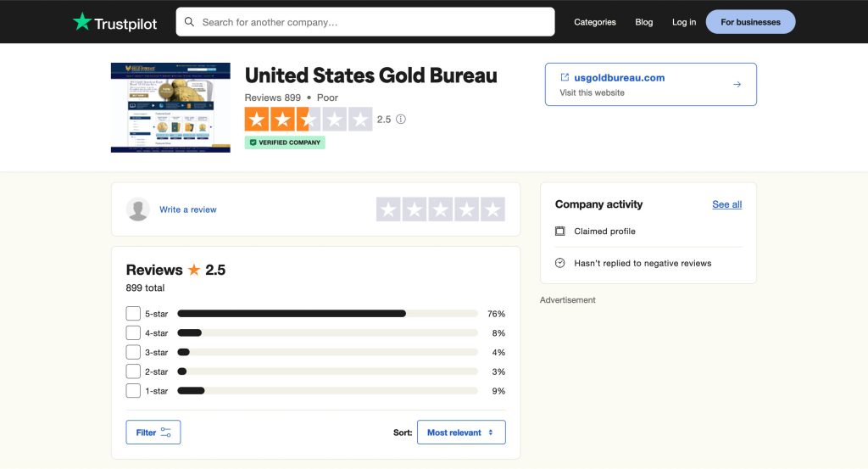
Task: Click the arrow icon in website card
Action: coord(737,84)
